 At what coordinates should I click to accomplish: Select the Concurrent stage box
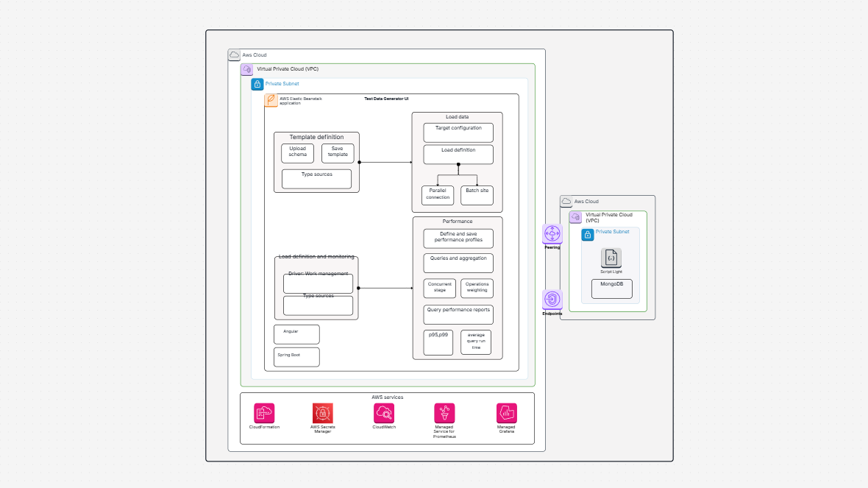click(x=440, y=289)
